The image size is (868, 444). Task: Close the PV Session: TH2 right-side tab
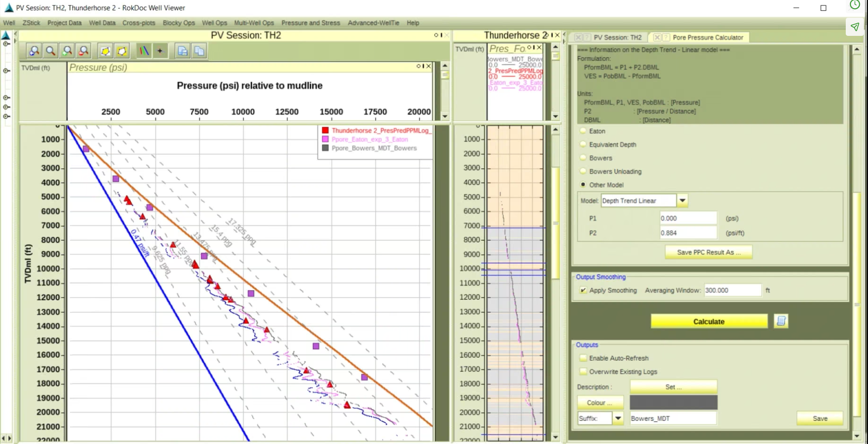(578, 38)
